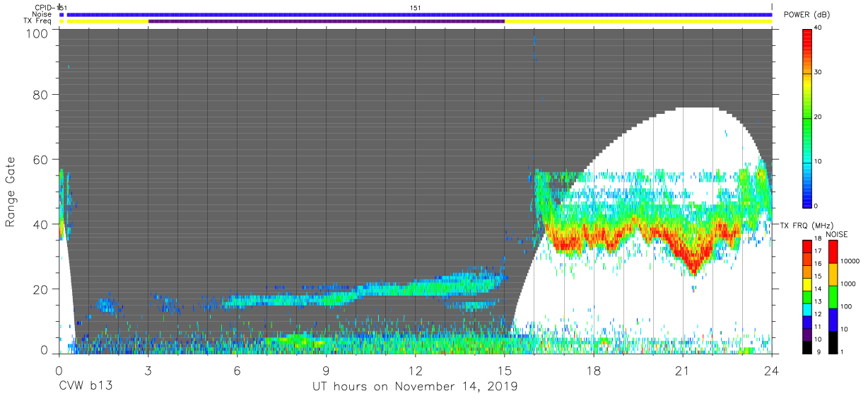
Task: Select the NOISE level color bar
Action: click(x=832, y=296)
